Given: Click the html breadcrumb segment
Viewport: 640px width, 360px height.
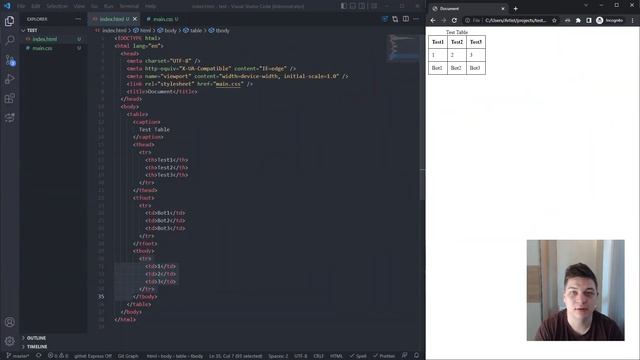Looking at the screenshot, I should click(142, 31).
